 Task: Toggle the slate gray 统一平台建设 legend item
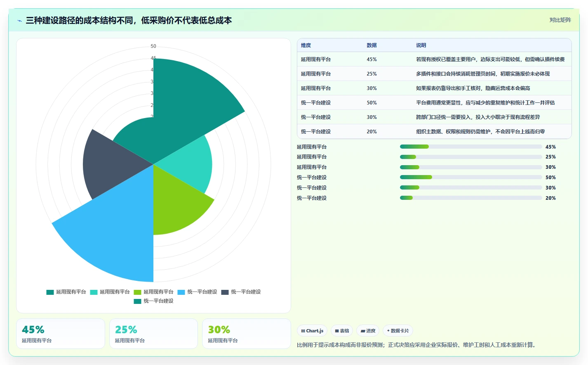coord(241,292)
